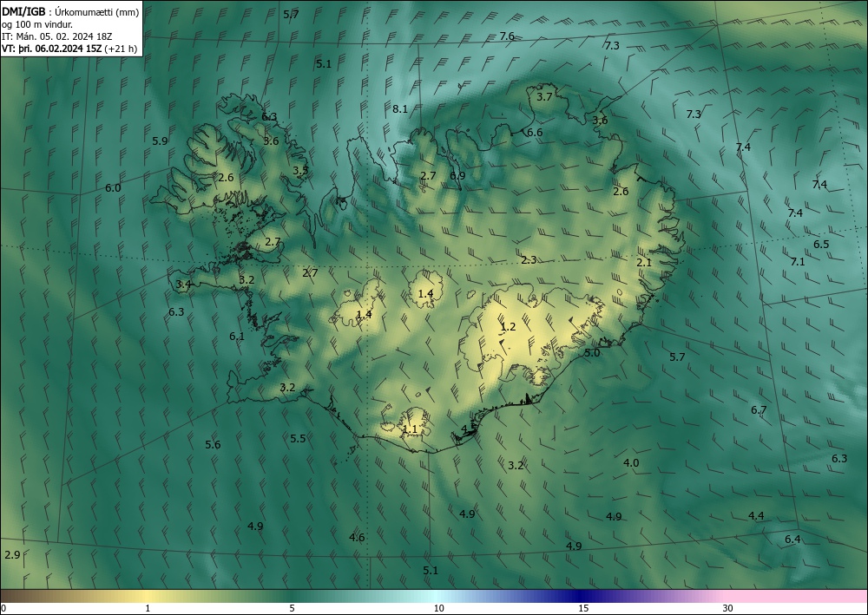Screen dimensions: 868x615
Task: Click the 6.7 value on the map
Action: 759,409
